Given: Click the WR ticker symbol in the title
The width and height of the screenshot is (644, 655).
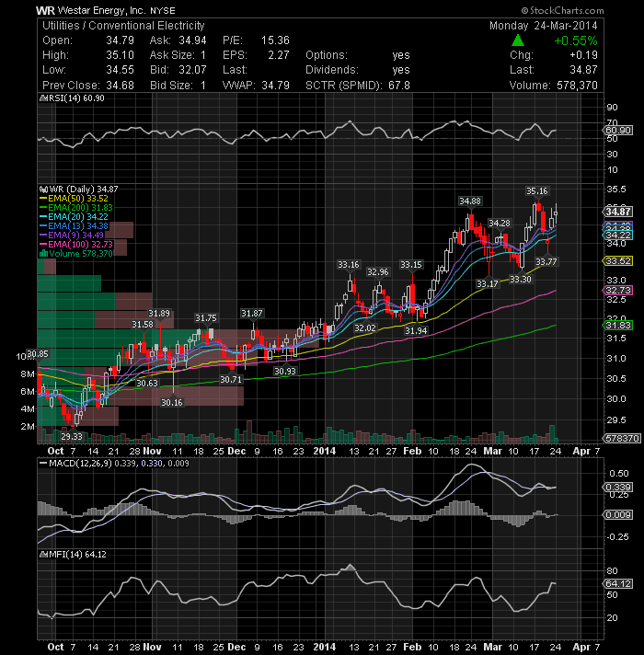Looking at the screenshot, I should [x=45, y=10].
